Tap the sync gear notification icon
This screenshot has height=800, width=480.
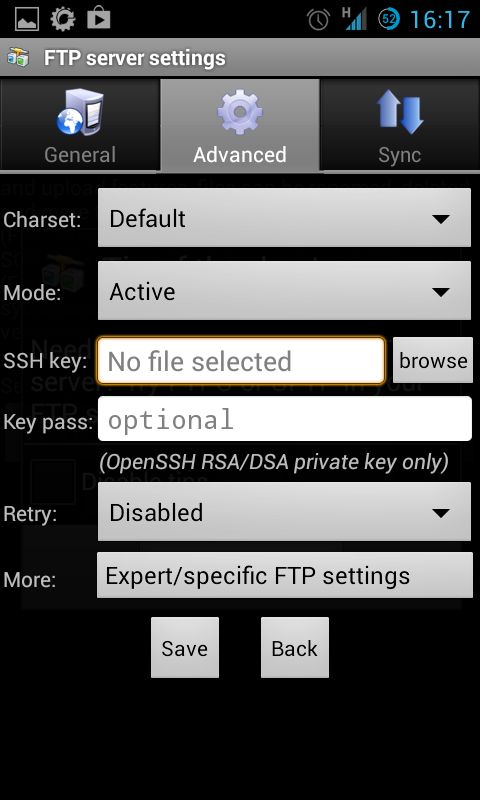pos(63,19)
